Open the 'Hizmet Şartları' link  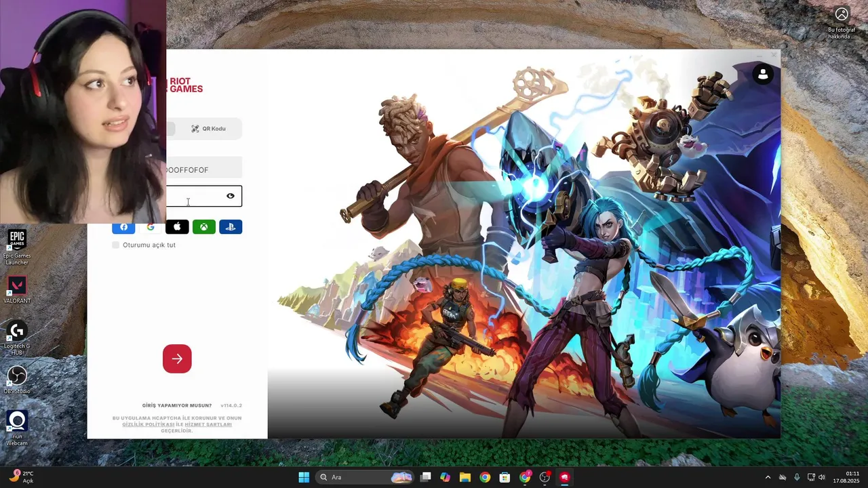tap(208, 424)
